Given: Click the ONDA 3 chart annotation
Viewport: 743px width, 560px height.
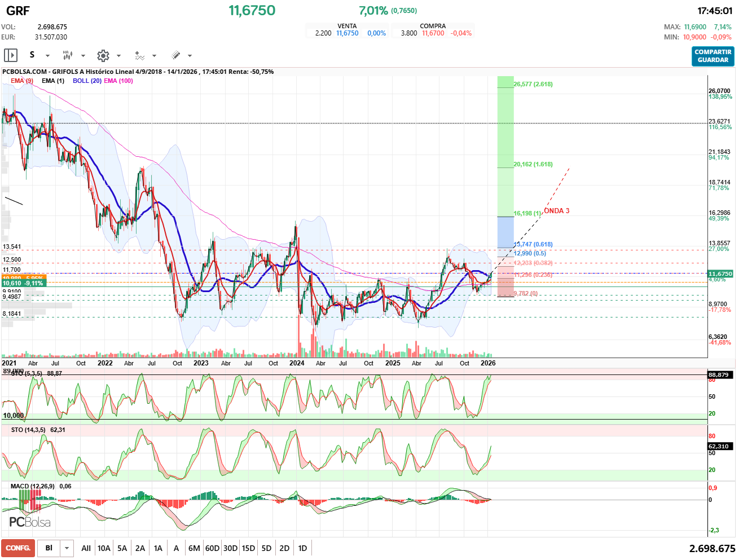Looking at the screenshot, I should click(x=556, y=211).
